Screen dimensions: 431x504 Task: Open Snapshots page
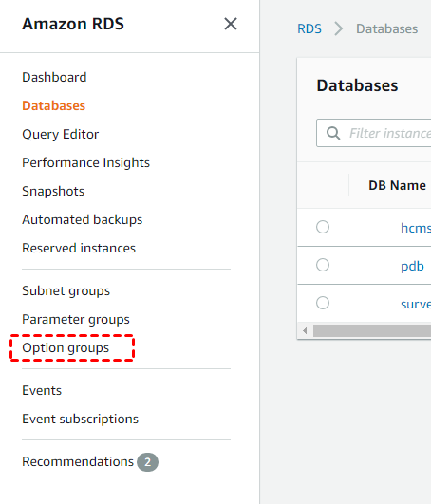click(x=53, y=191)
